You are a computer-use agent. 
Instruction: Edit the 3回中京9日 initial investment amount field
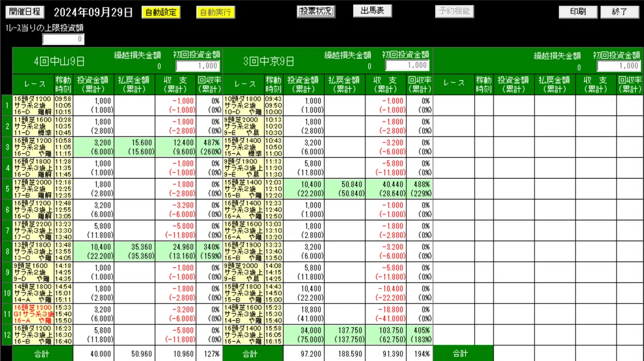tap(407, 66)
